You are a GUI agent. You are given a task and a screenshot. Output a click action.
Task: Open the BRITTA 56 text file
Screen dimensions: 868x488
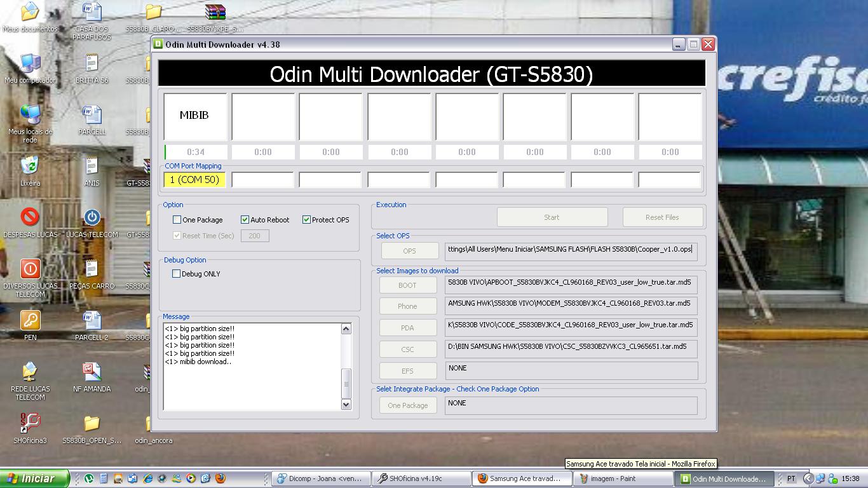[x=92, y=69]
